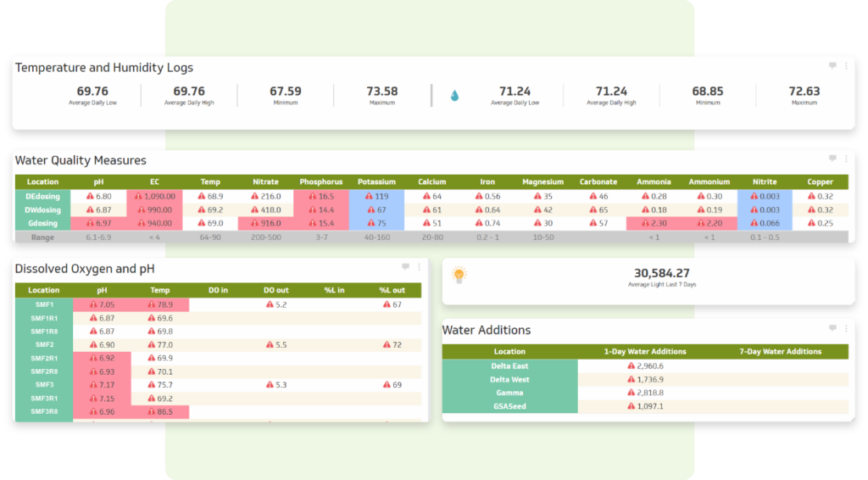The width and height of the screenshot is (868, 480).
Task: Click the red-highlighted Gdosing Ammonia 2.30 cell
Action: point(654,223)
